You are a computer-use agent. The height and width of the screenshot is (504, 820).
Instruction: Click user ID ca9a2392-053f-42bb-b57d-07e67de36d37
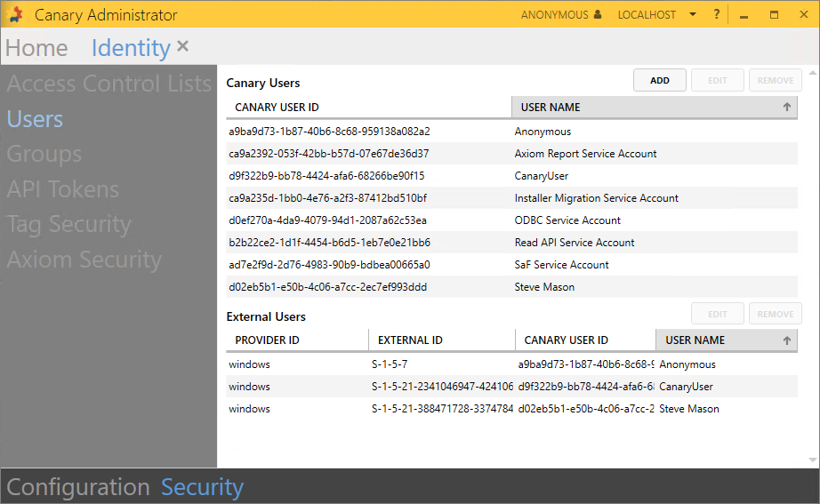coord(328,154)
